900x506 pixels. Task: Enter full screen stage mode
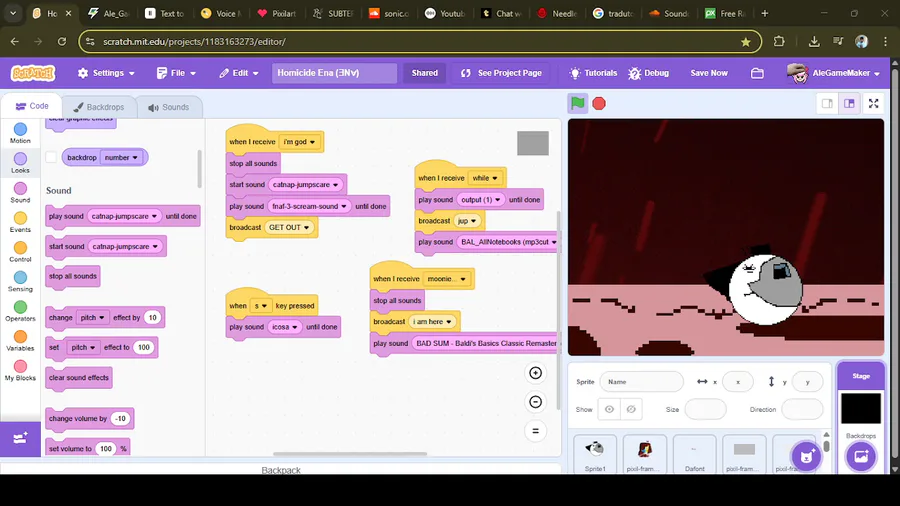[874, 104]
